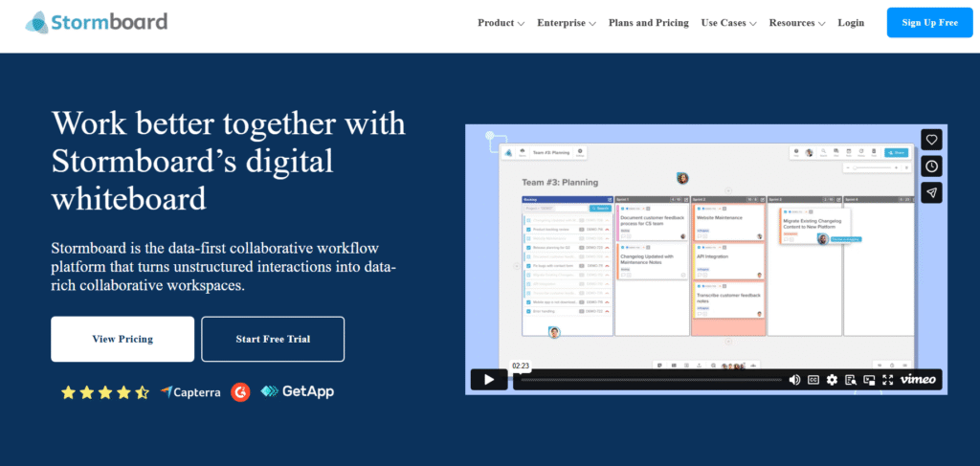Go to Plans and Pricing page
Image resolution: width=980 pixels, height=466 pixels.
click(648, 23)
